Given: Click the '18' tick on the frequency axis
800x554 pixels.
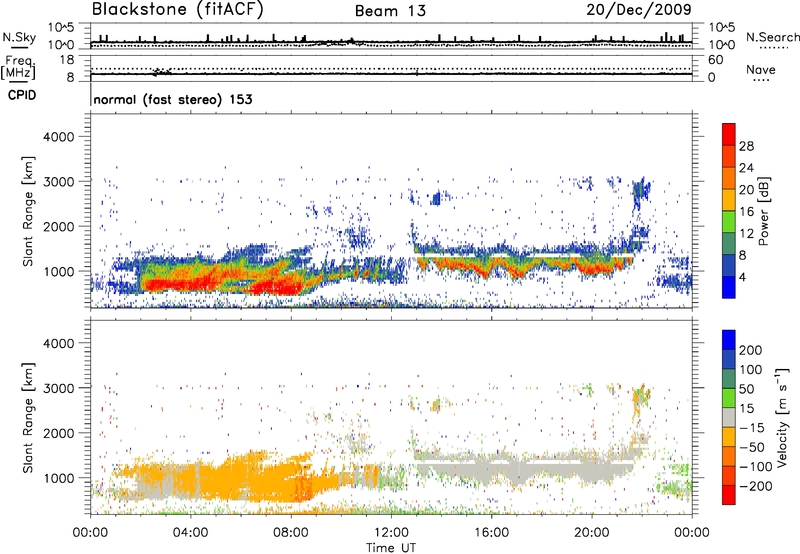Looking at the screenshot, I should [x=67, y=60].
